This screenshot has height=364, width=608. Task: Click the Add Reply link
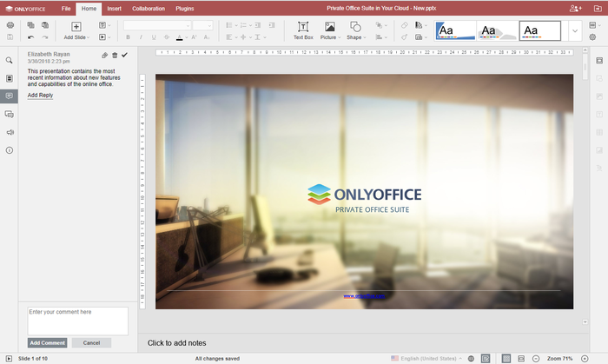click(x=40, y=96)
